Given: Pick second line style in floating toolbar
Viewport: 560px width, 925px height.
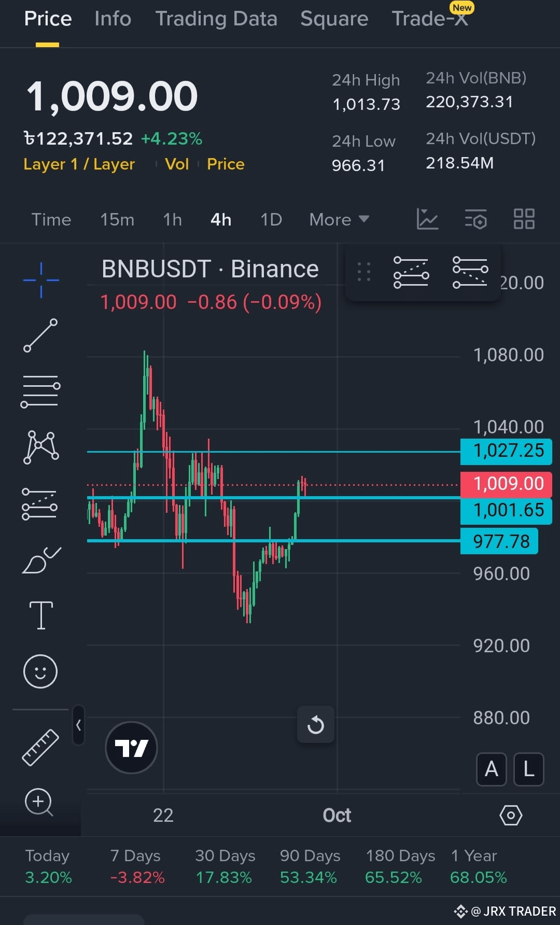Looking at the screenshot, I should pyautogui.click(x=470, y=272).
